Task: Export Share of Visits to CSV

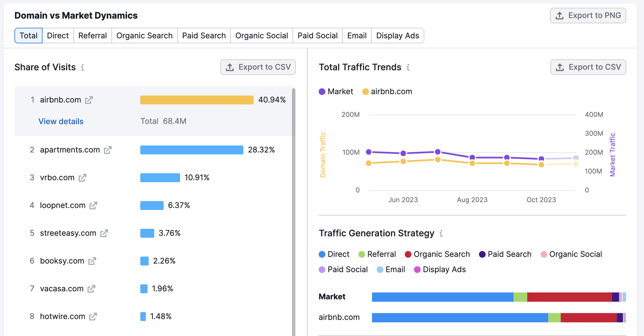Action: 258,67
